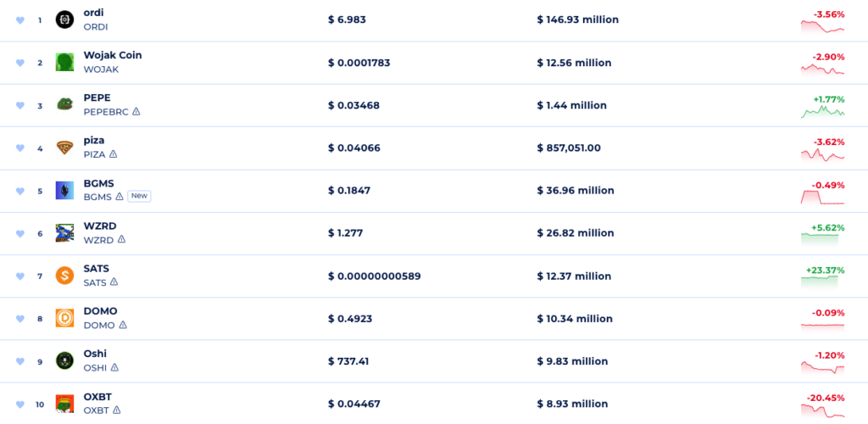The image size is (868, 424).
Task: Open the Wojak Coin name link
Action: click(x=113, y=55)
